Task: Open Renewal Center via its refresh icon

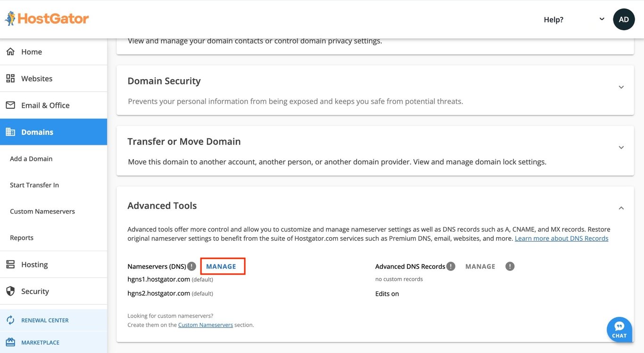Action: click(9, 319)
